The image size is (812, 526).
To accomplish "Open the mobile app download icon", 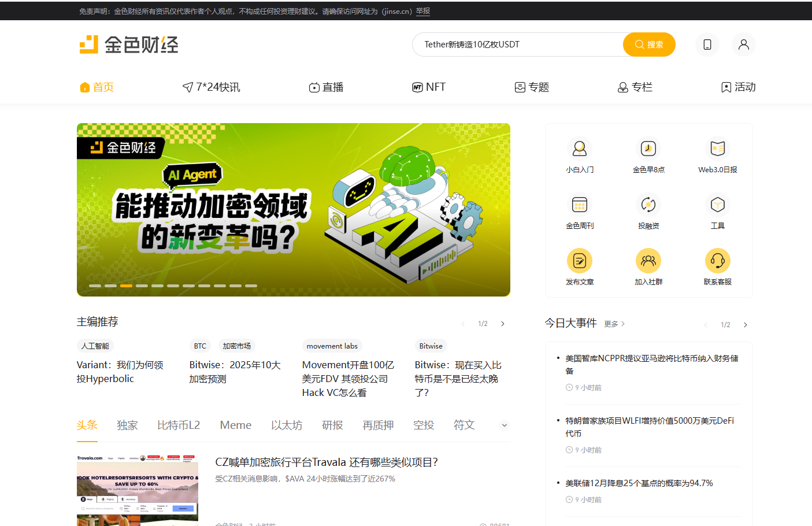I will [707, 45].
